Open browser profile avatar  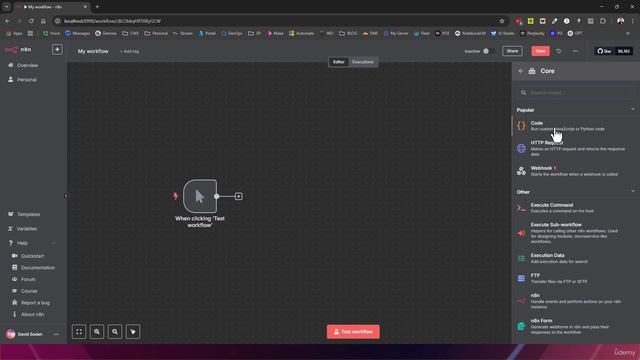pos(620,21)
